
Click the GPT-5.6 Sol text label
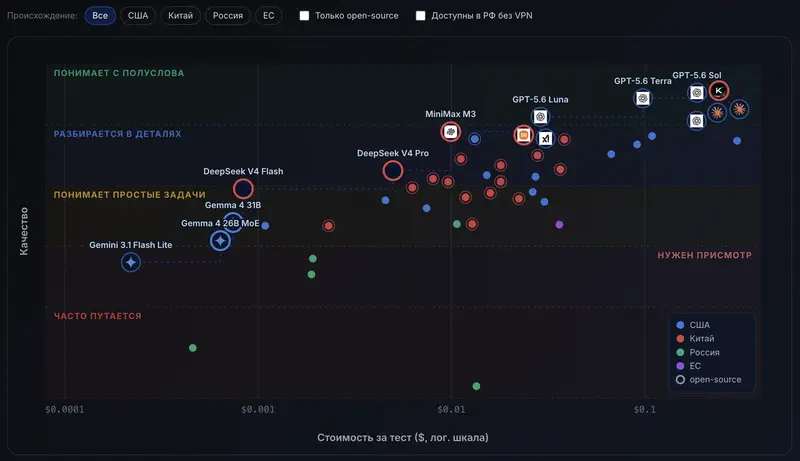coord(696,75)
